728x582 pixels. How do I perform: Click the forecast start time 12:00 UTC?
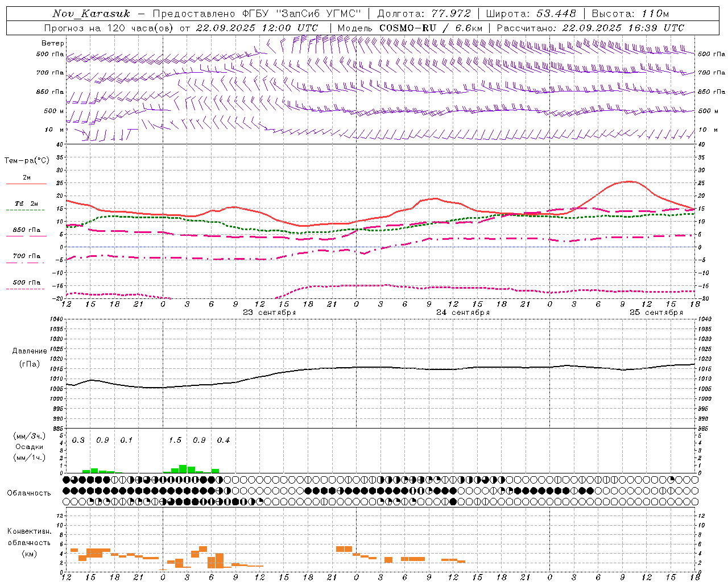(x=289, y=28)
